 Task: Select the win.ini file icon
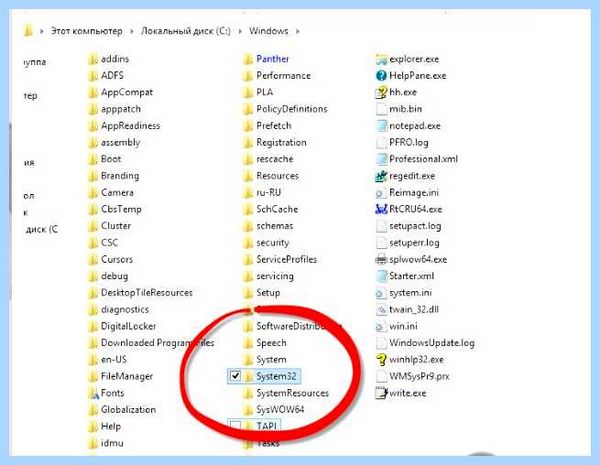pyautogui.click(x=382, y=326)
